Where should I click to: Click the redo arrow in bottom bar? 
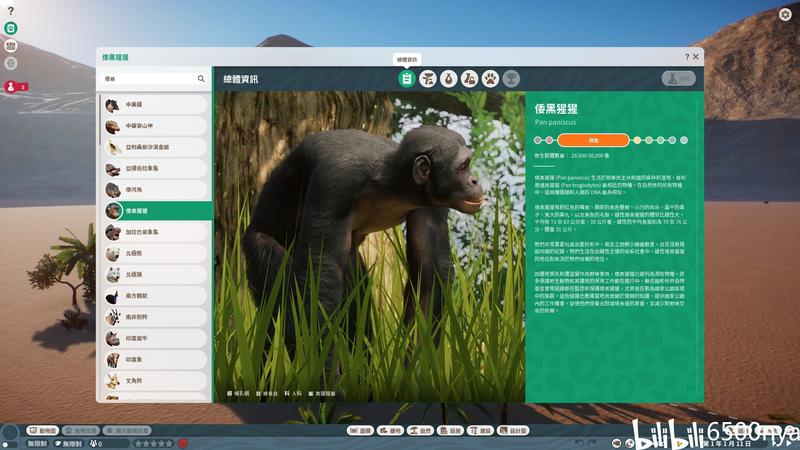pyautogui.click(x=592, y=443)
